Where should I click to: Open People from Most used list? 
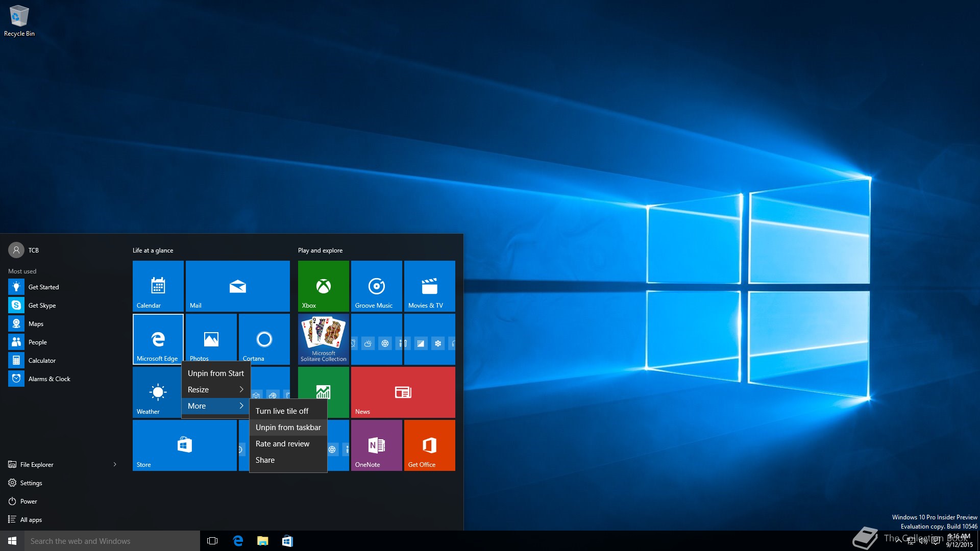pyautogui.click(x=63, y=342)
